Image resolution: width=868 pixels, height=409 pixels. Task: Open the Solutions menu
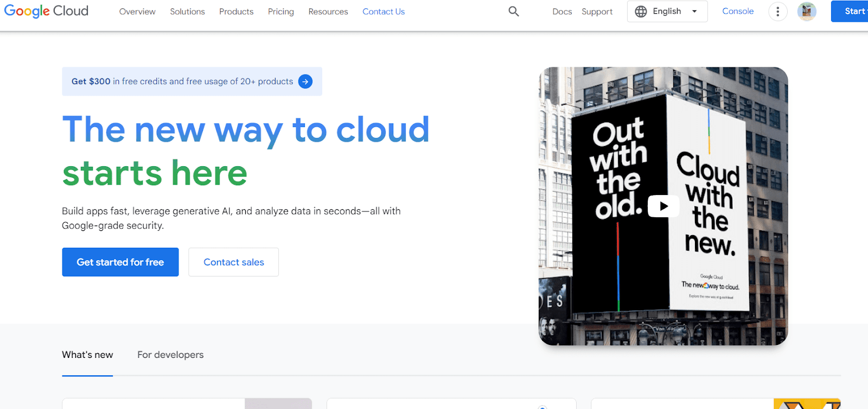187,11
